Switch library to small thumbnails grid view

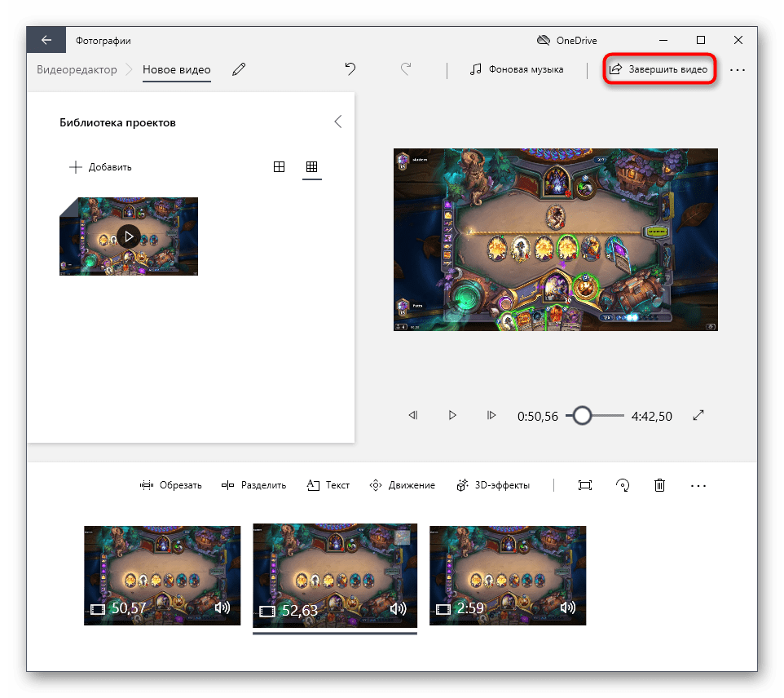[x=311, y=166]
